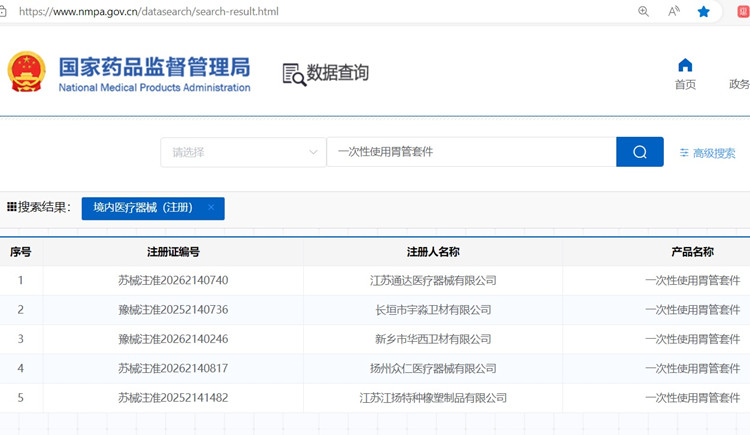Click product name in row 1
This screenshot has height=435, width=750.
pyautogui.click(x=692, y=280)
